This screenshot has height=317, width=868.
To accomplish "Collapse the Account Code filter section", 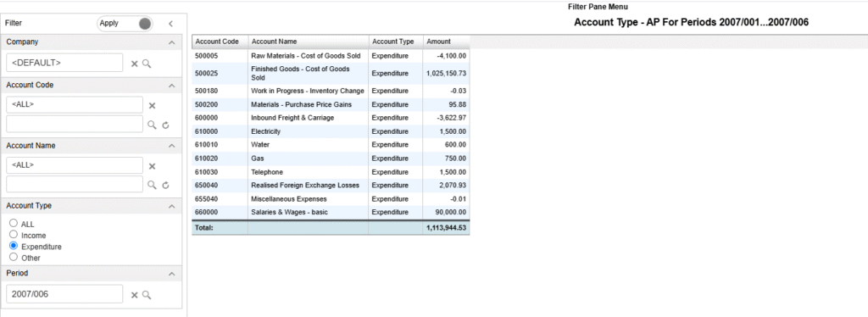I will (x=171, y=86).
